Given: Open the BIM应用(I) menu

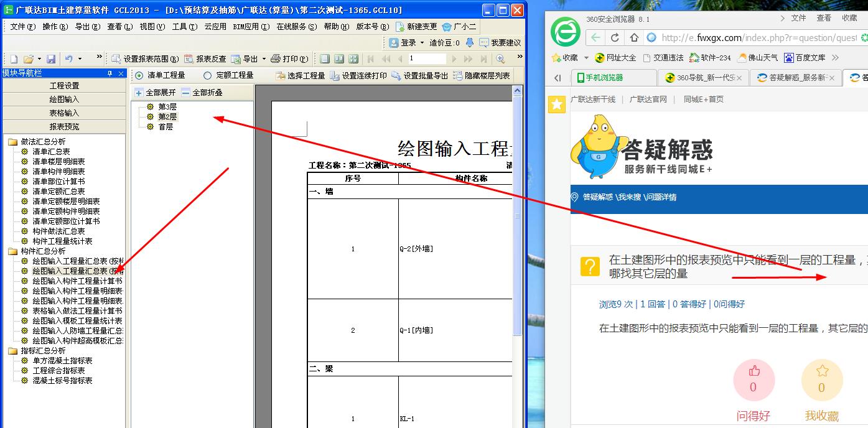Looking at the screenshot, I should pyautogui.click(x=251, y=27).
